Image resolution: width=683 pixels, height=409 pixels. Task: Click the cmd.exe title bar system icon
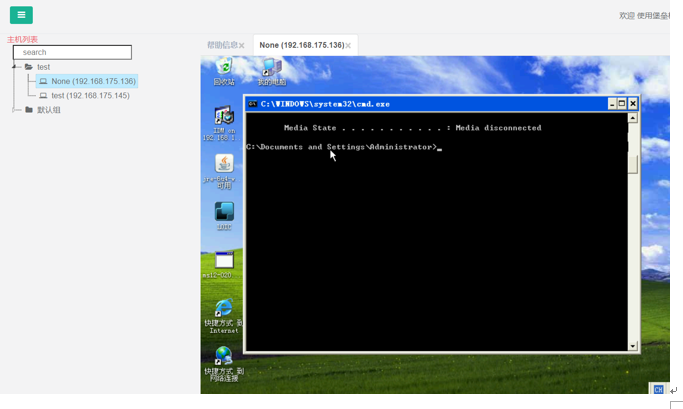(x=252, y=104)
